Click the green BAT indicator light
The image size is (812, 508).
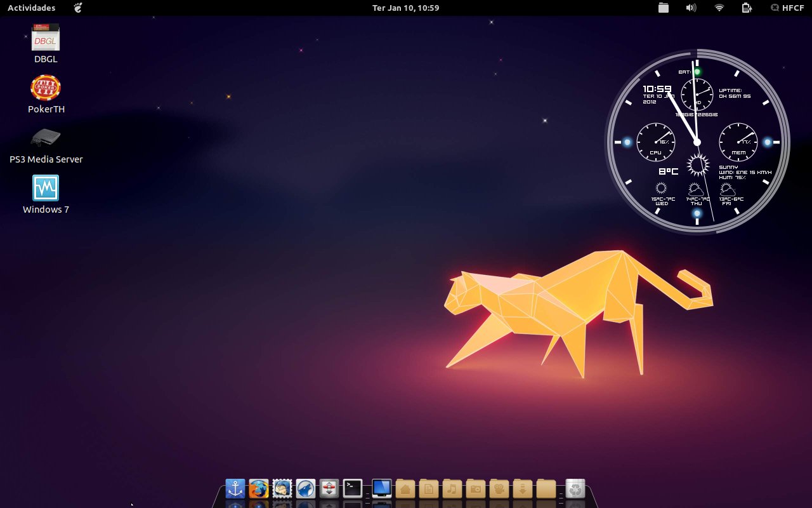(x=697, y=72)
